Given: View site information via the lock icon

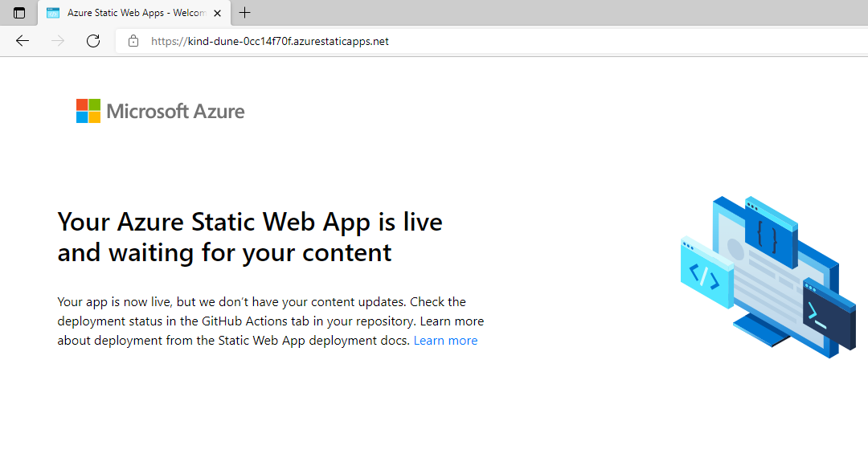Looking at the screenshot, I should click(133, 41).
